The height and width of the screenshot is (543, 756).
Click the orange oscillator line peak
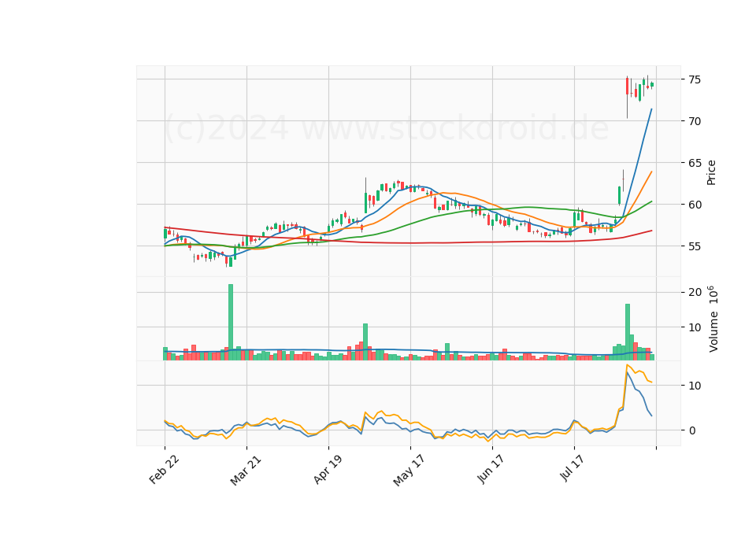627,365
